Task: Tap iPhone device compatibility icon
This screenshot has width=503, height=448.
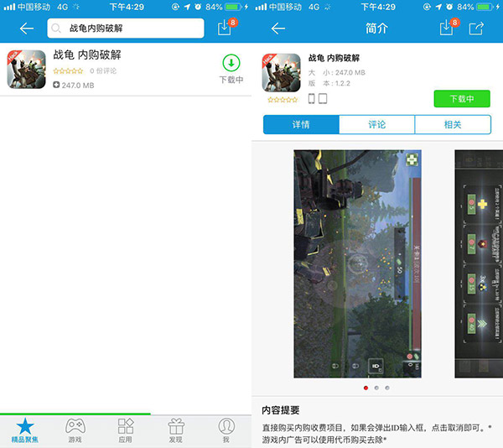Action: (311, 98)
